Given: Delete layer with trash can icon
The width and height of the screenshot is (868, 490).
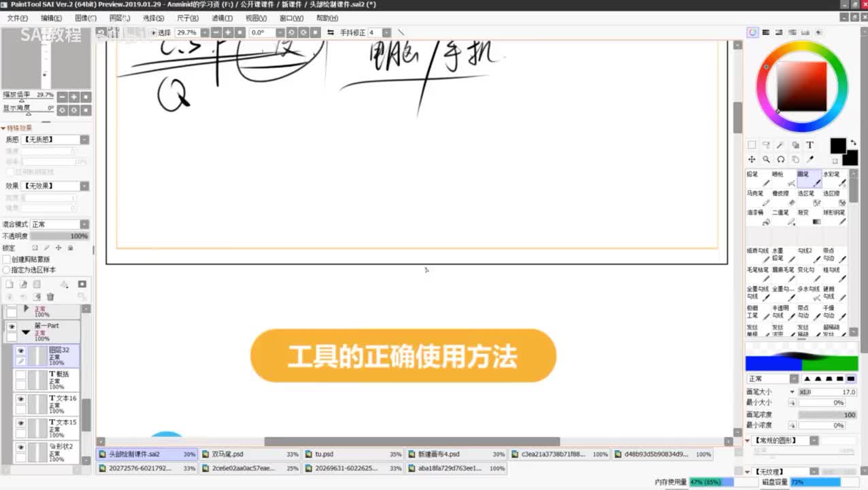Looking at the screenshot, I should pos(50,297).
